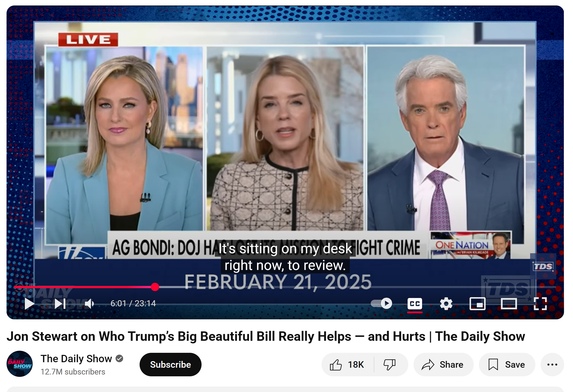Click the 12.7M subscribers text

tap(73, 372)
